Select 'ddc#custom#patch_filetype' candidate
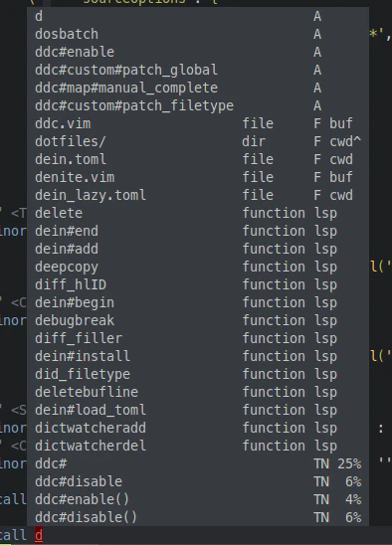This screenshot has height=545, width=392. tap(198, 105)
